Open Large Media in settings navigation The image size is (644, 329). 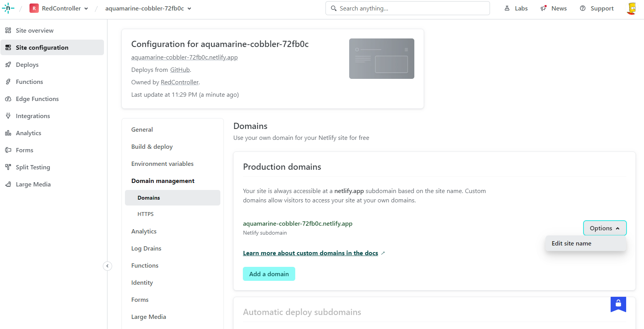coord(149,317)
